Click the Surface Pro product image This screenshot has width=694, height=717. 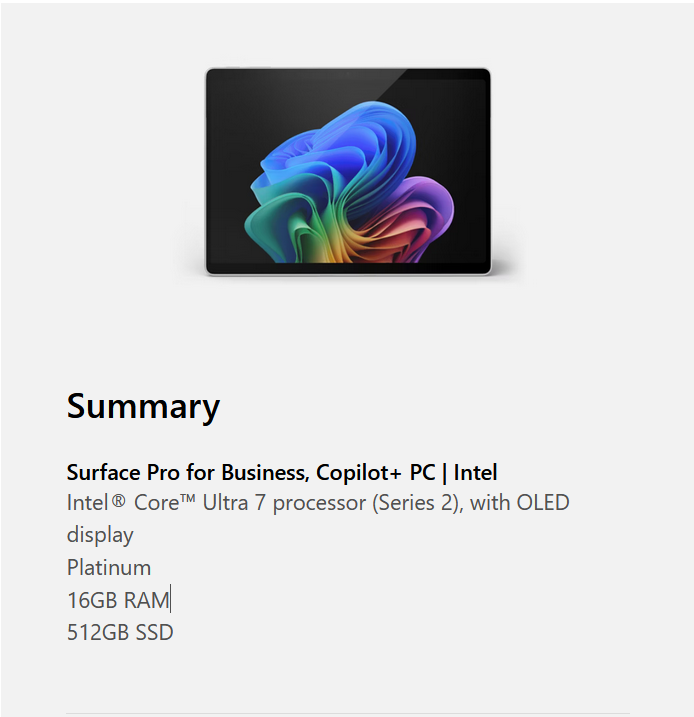348,171
